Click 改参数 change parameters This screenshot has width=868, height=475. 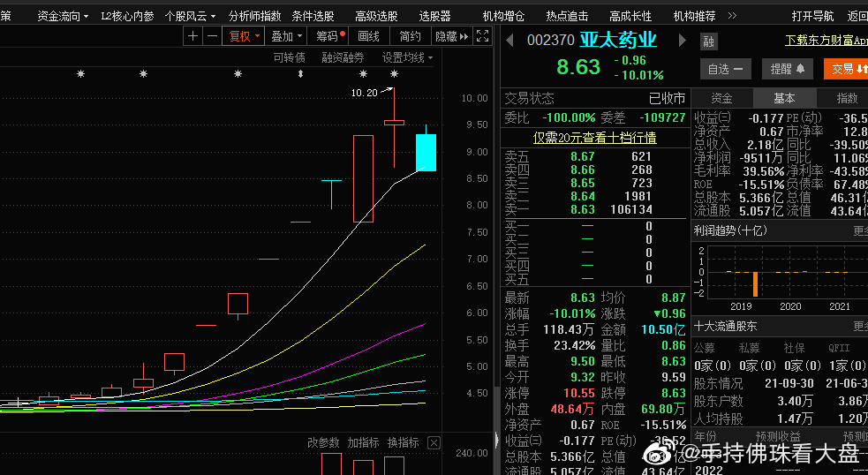point(323,443)
